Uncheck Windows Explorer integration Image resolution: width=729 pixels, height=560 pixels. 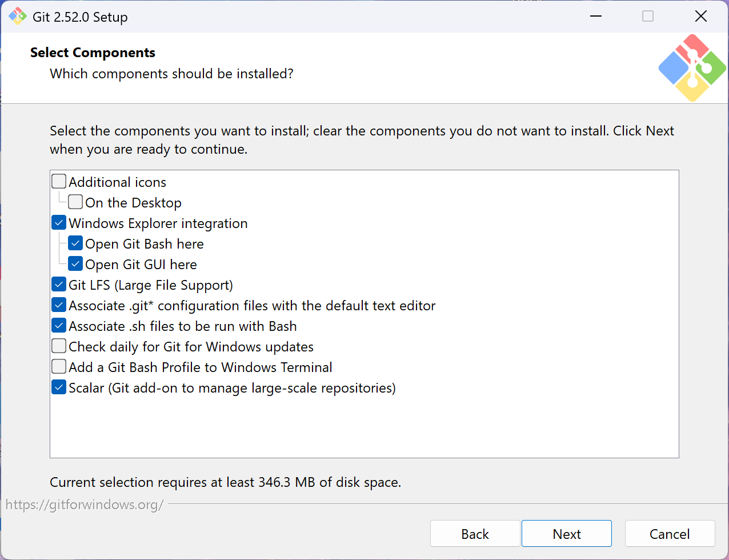pyautogui.click(x=59, y=223)
